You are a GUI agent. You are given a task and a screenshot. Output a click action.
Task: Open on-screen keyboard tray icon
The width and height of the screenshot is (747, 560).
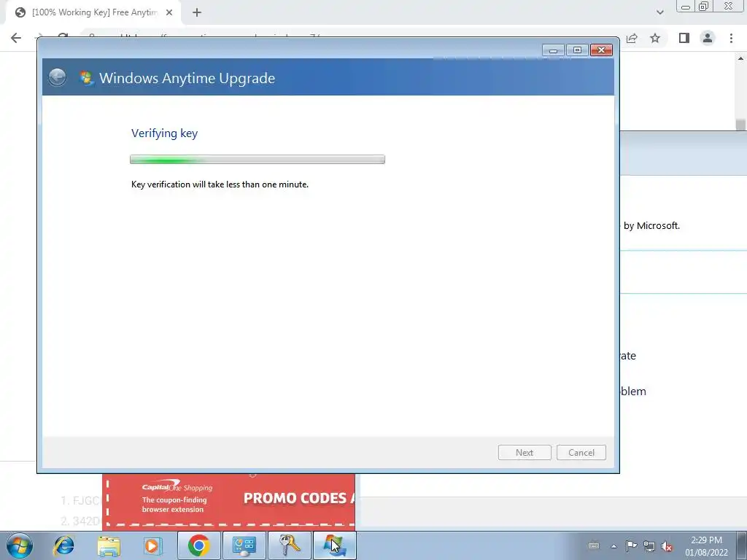[x=594, y=545]
